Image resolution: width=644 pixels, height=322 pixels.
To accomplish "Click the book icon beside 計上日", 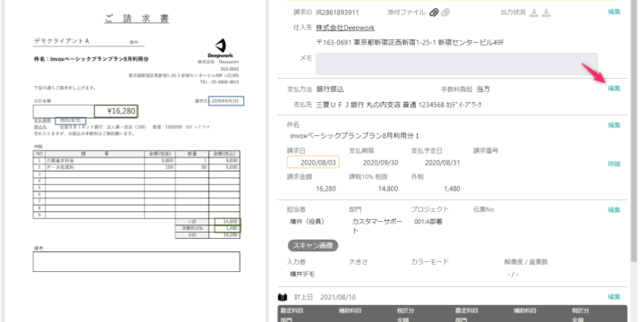I will (x=283, y=297).
